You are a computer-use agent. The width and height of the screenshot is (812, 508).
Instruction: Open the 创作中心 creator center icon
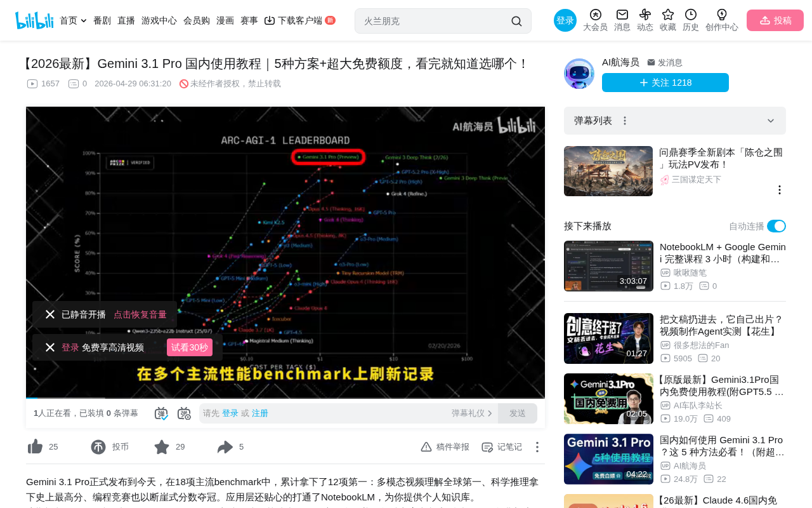(722, 20)
